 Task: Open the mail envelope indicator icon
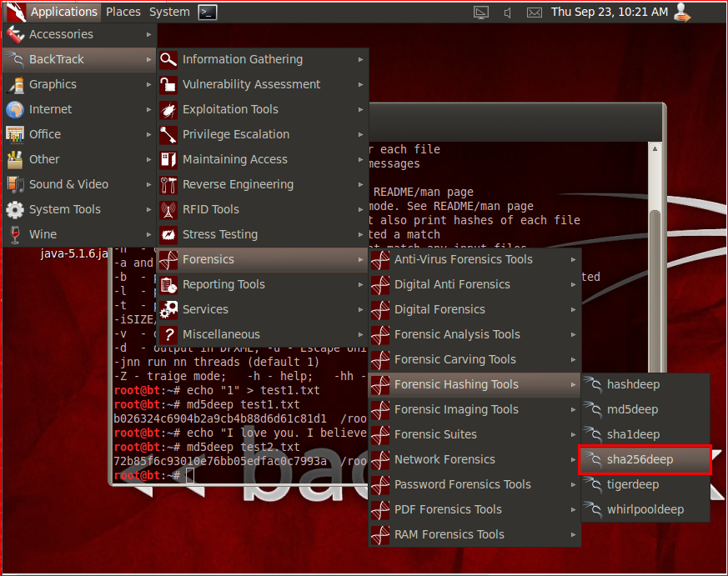[x=535, y=13]
